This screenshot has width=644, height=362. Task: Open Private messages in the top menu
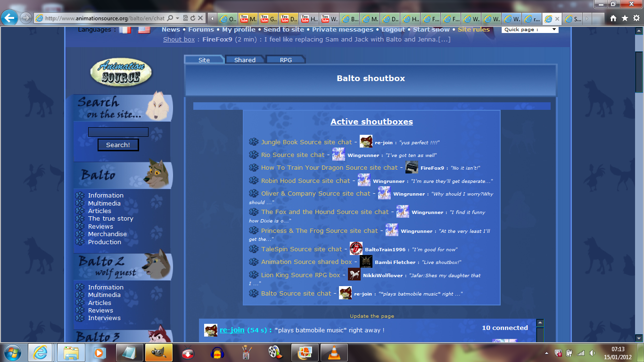343,29
